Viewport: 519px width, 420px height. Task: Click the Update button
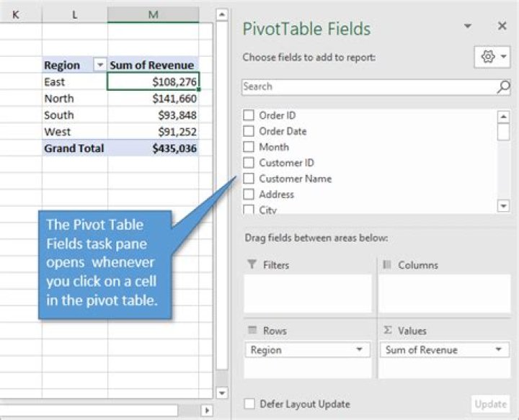pyautogui.click(x=490, y=404)
